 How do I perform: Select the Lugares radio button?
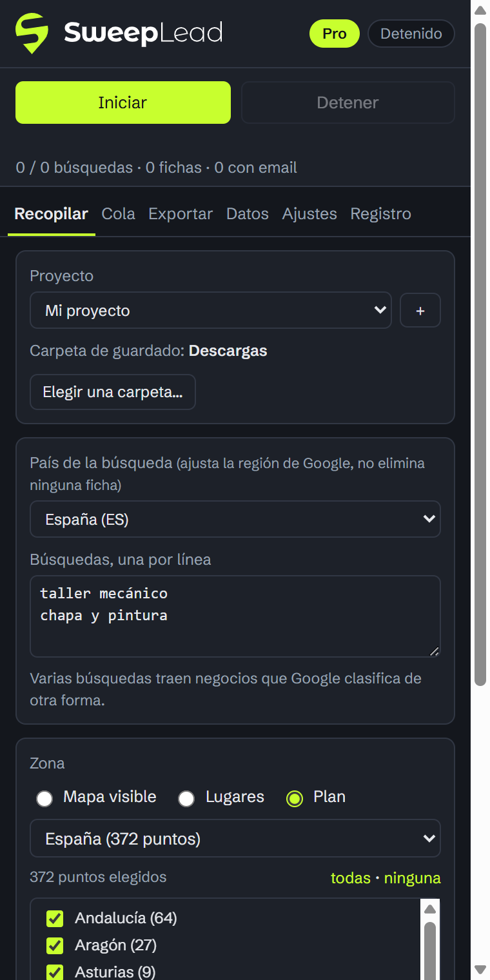tap(186, 799)
